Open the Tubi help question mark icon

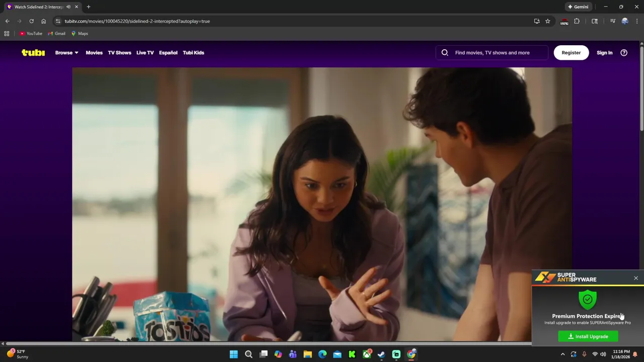(x=624, y=52)
